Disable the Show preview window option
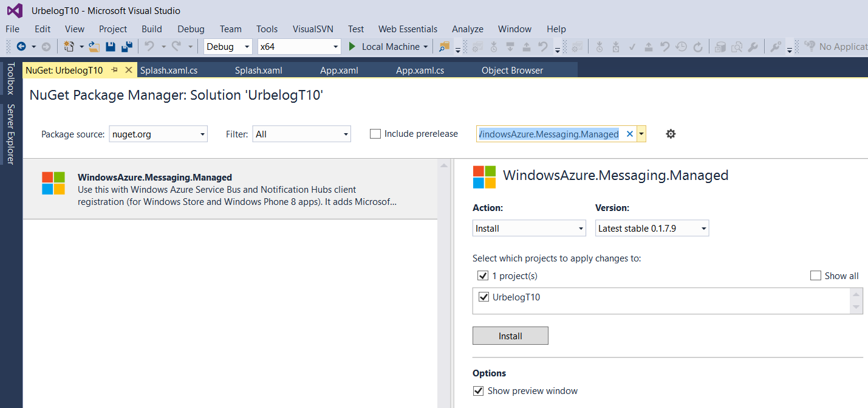The image size is (868, 408). pos(479,391)
